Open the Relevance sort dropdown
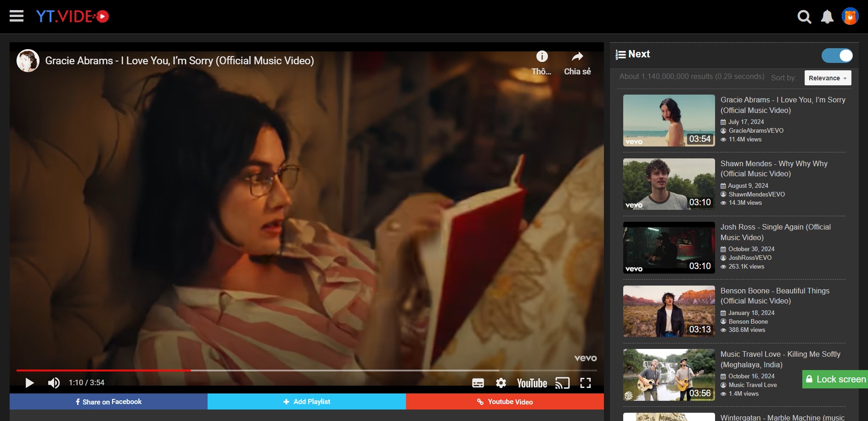868x421 pixels. tap(828, 78)
